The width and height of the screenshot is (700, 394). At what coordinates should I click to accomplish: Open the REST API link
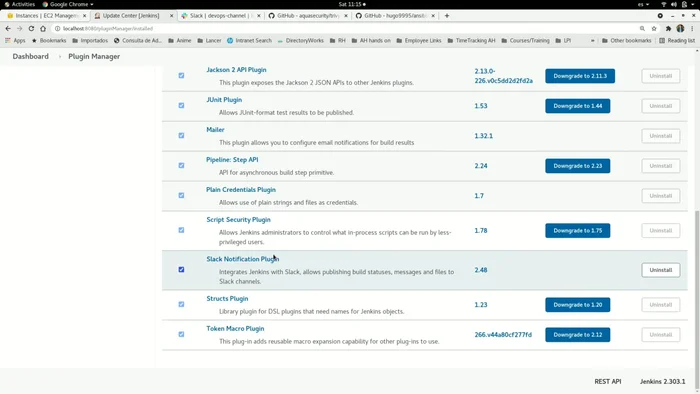point(608,382)
